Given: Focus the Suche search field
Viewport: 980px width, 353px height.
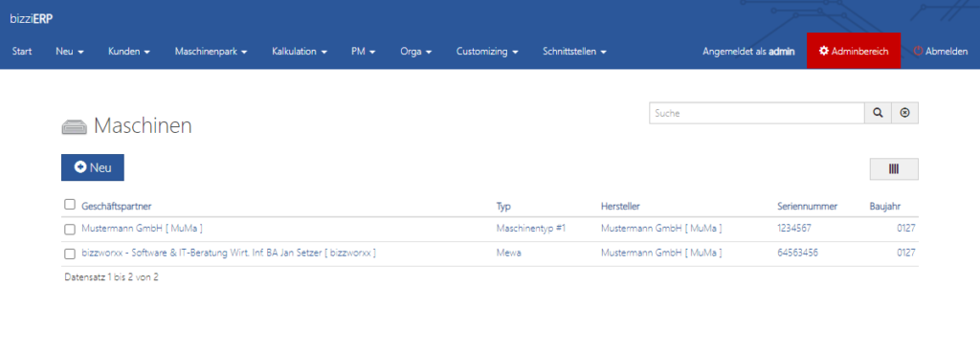Looking at the screenshot, I should (x=756, y=113).
